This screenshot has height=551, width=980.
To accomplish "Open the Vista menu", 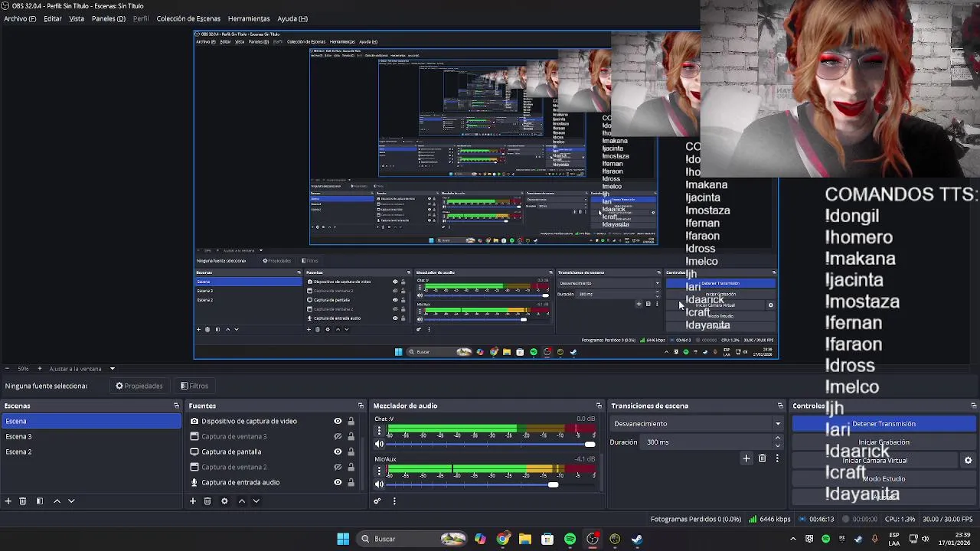I will click(x=77, y=18).
